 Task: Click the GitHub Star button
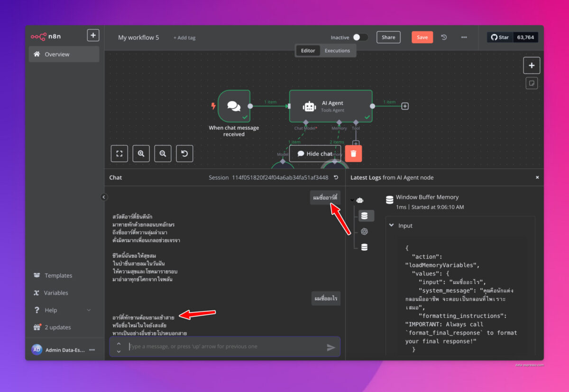coord(500,37)
